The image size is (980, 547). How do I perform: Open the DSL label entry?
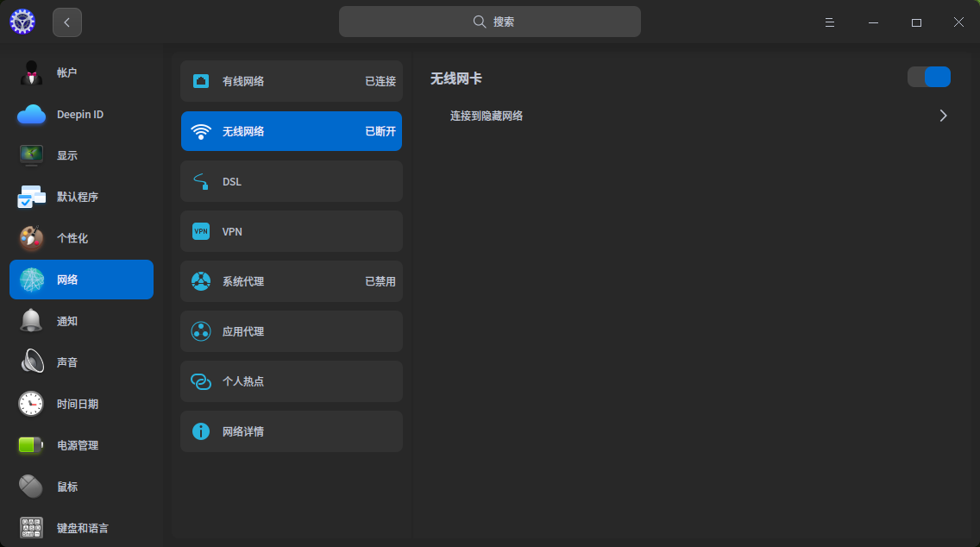click(232, 181)
